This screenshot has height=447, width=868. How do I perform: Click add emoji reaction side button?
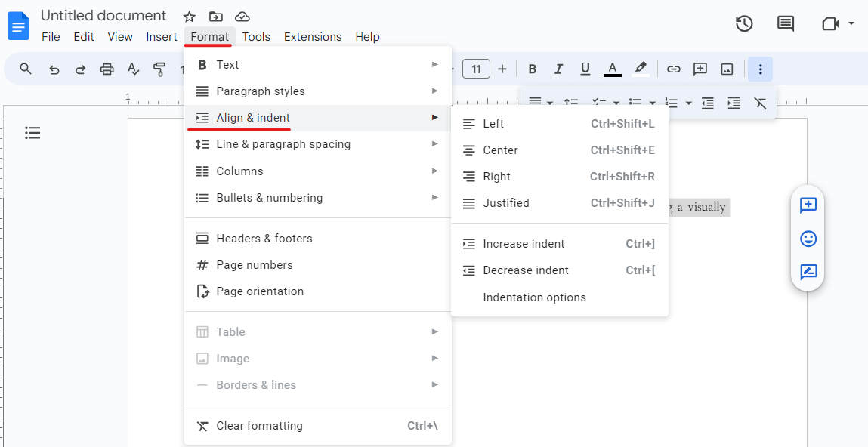(808, 239)
